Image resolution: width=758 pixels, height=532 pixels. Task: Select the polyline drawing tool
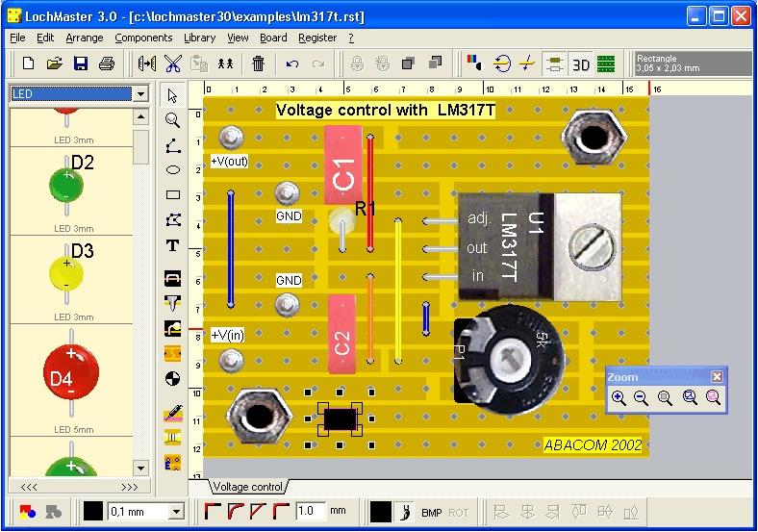(173, 145)
